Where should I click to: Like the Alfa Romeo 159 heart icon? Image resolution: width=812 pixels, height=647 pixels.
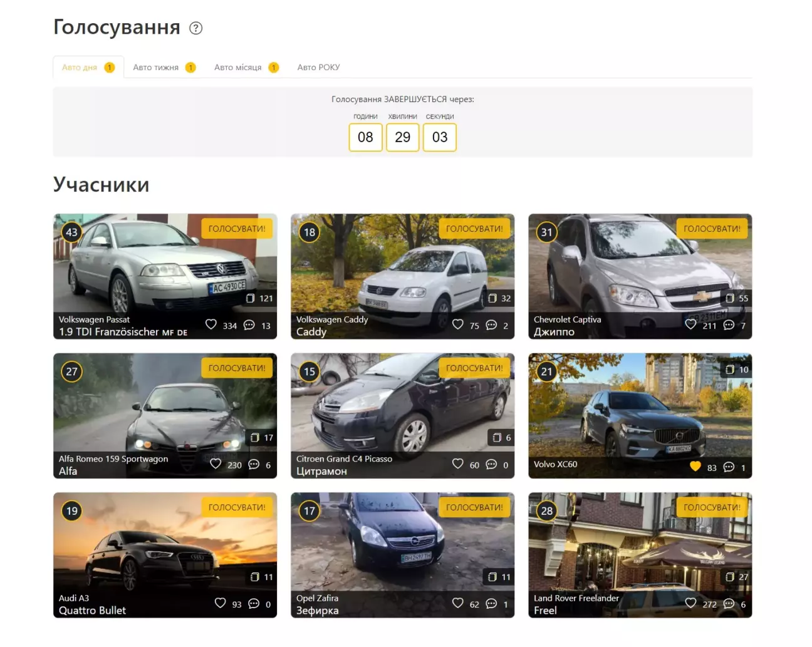pos(216,464)
